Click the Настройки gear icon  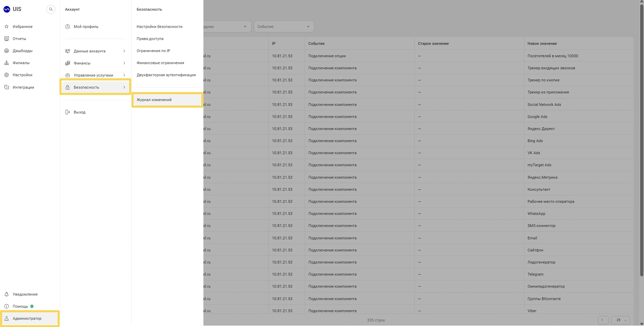[7, 75]
